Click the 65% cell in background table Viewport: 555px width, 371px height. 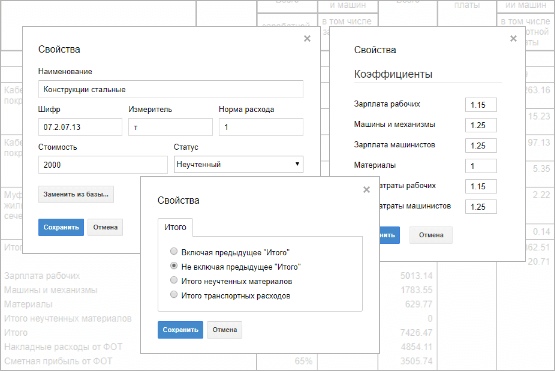point(303,361)
